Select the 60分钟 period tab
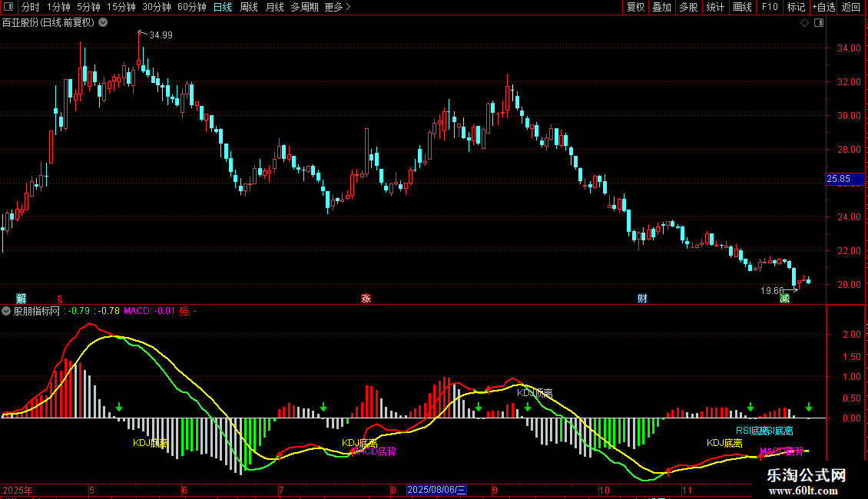 click(191, 7)
